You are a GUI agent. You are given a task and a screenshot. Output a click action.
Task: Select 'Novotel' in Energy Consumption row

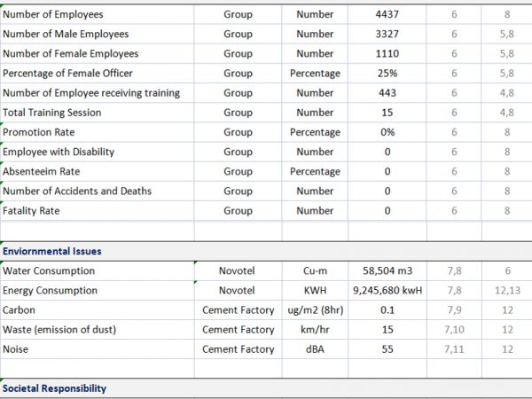(237, 291)
